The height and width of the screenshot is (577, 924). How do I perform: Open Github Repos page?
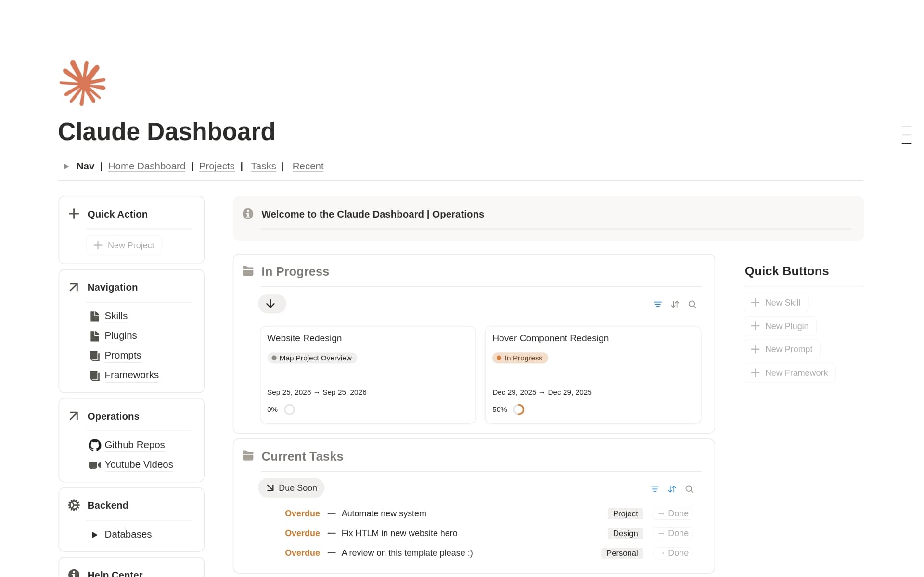coord(135,445)
